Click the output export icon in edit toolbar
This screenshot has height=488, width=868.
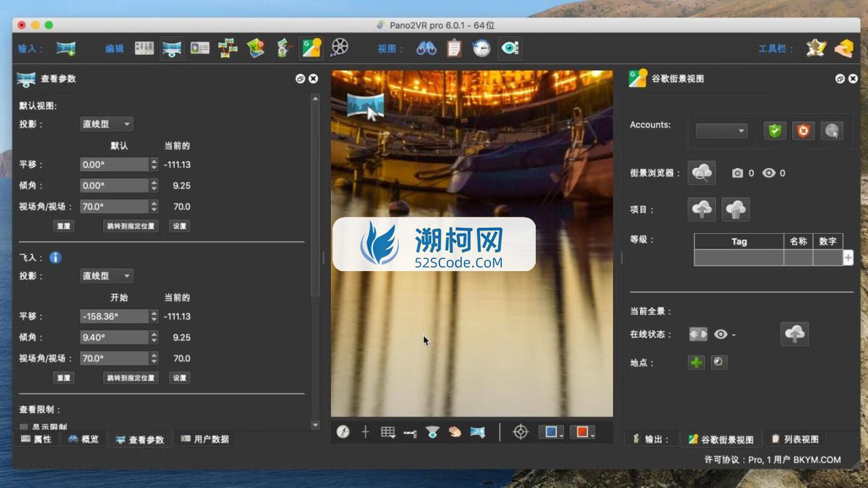[x=283, y=48]
